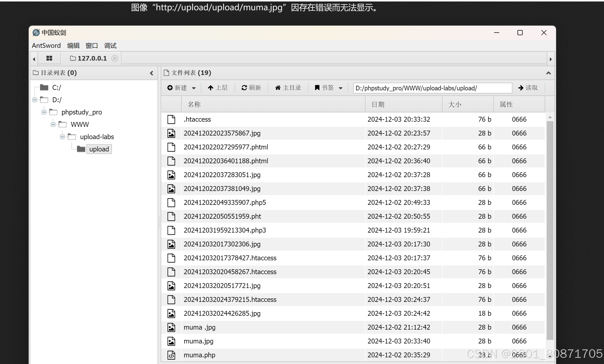This screenshot has height=364, width=604.
Task: Select the muma.php code file icon
Action: 171,355
